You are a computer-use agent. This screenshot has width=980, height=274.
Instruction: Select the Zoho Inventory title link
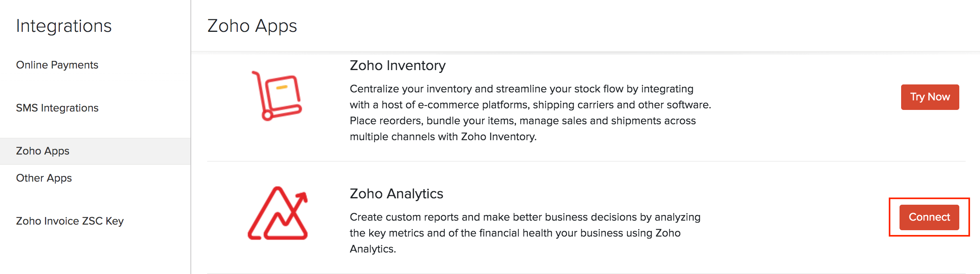[397, 66]
